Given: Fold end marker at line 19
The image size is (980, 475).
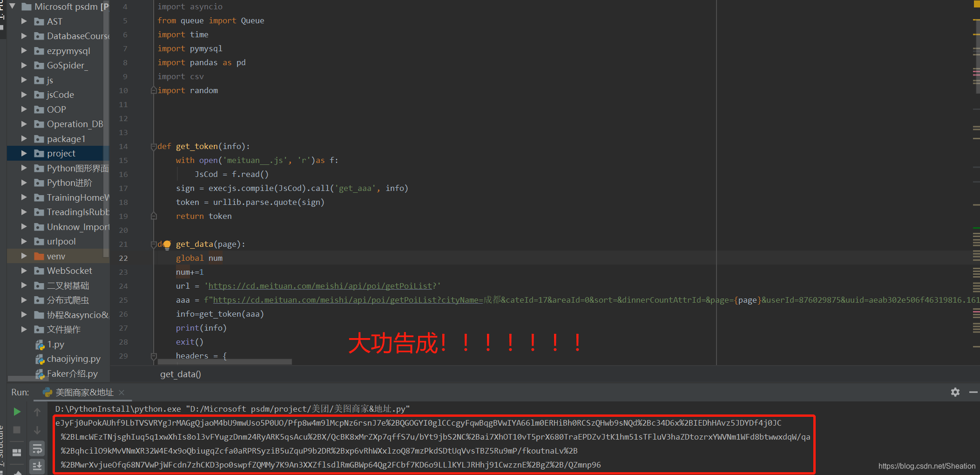Looking at the screenshot, I should [154, 216].
